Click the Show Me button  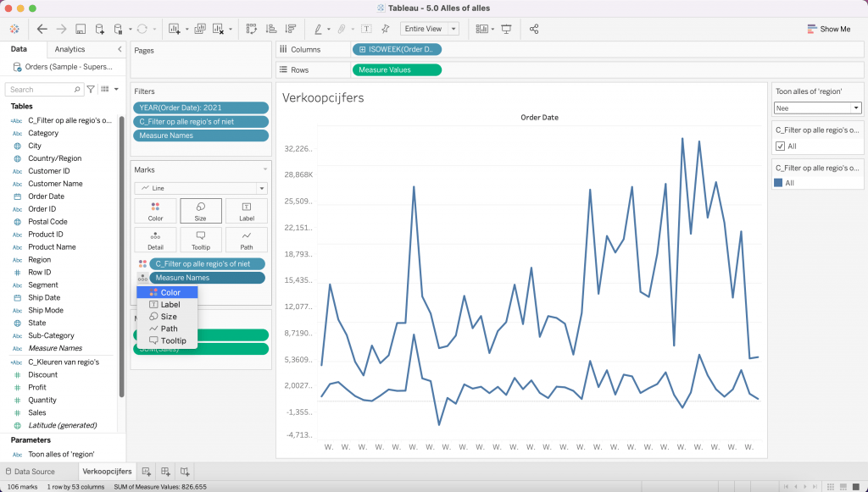coord(827,29)
